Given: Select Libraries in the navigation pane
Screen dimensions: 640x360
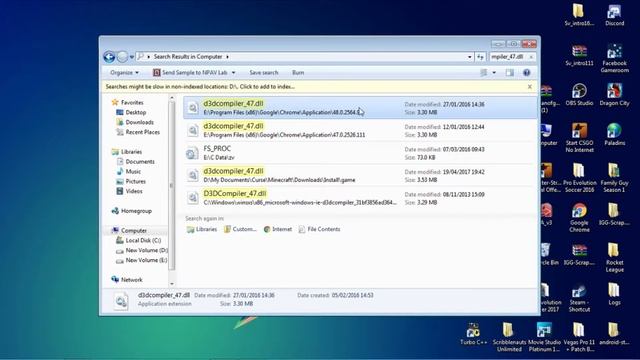Looking at the screenshot, I should tap(127, 151).
